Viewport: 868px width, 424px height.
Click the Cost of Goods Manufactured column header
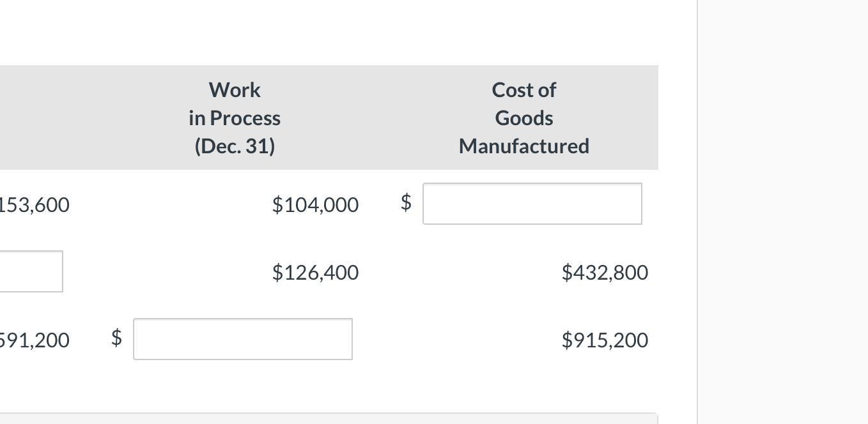tap(523, 117)
